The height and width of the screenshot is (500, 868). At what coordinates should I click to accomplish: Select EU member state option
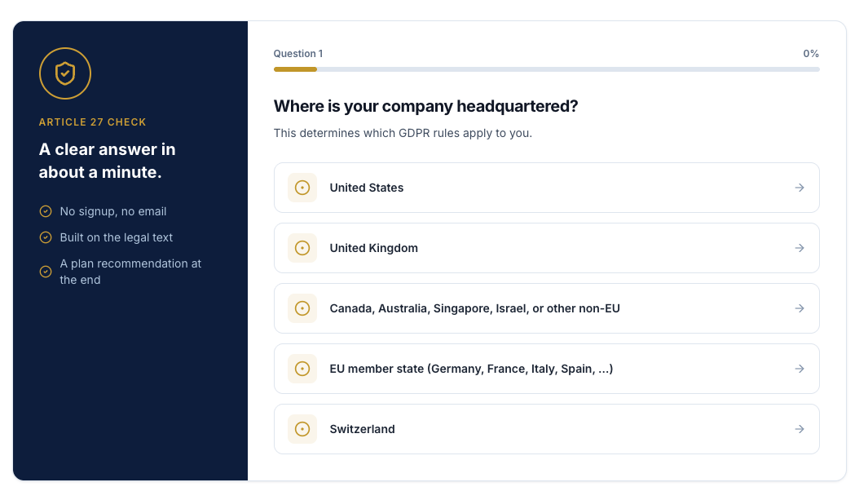pyautogui.click(x=546, y=369)
